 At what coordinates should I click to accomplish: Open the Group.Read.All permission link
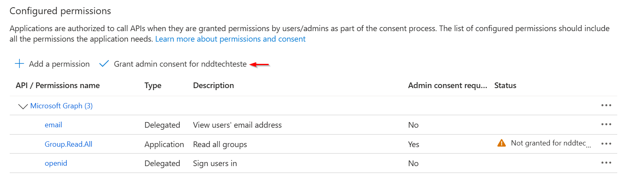click(68, 144)
